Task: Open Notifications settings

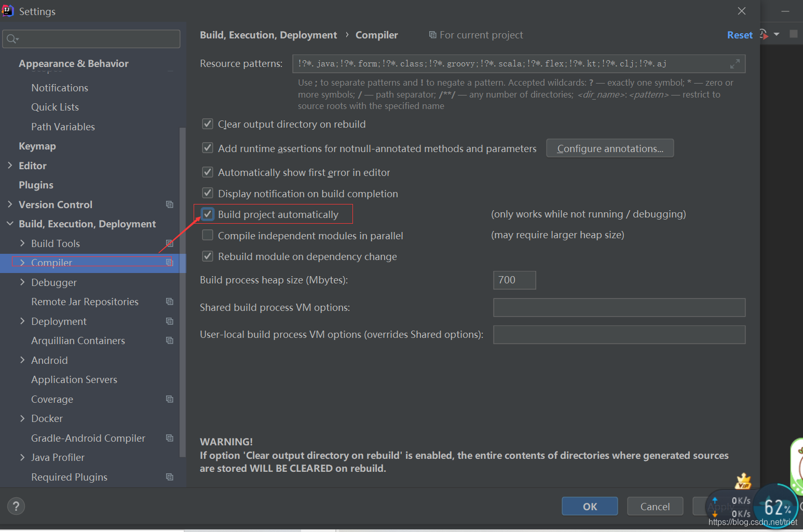Action: pos(60,88)
